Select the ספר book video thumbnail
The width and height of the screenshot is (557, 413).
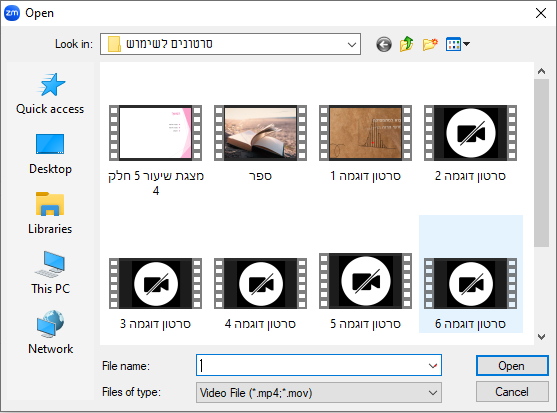pos(260,133)
